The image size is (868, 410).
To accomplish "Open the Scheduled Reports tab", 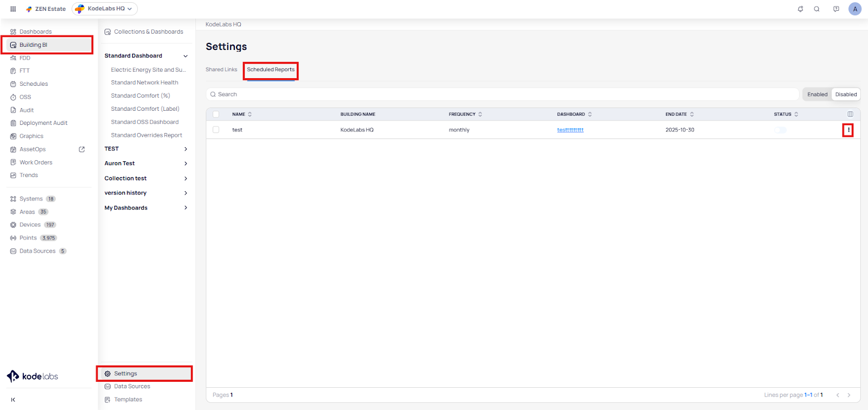I will 271,70.
